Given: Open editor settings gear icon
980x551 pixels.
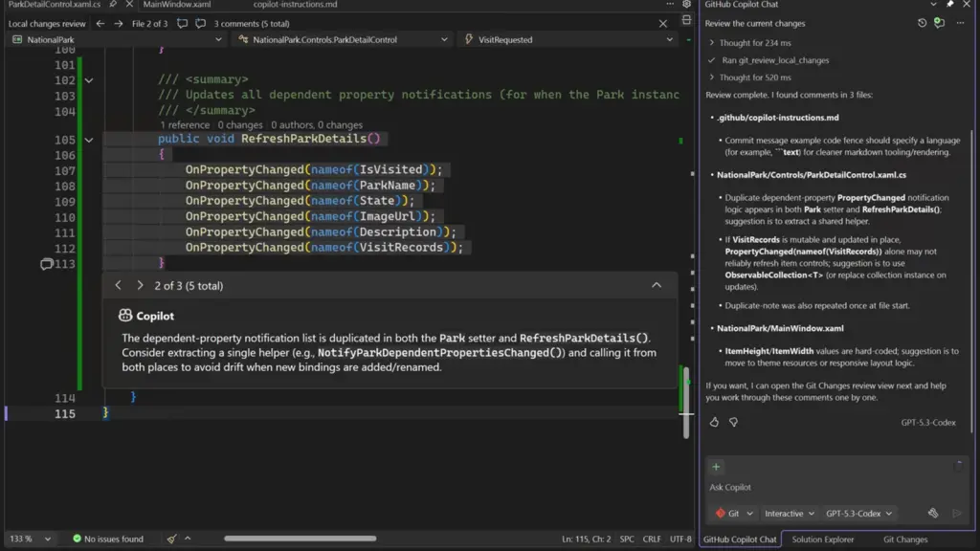Looking at the screenshot, I should point(686,5).
